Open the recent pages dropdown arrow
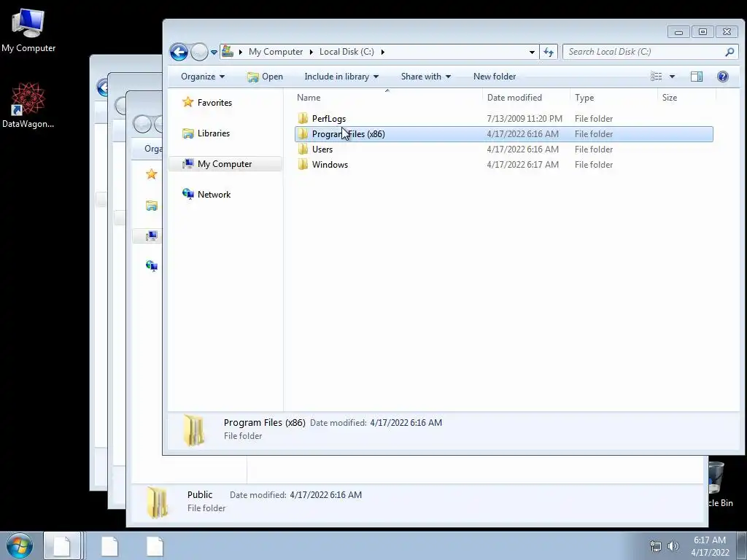This screenshot has height=560, width=747. click(214, 52)
